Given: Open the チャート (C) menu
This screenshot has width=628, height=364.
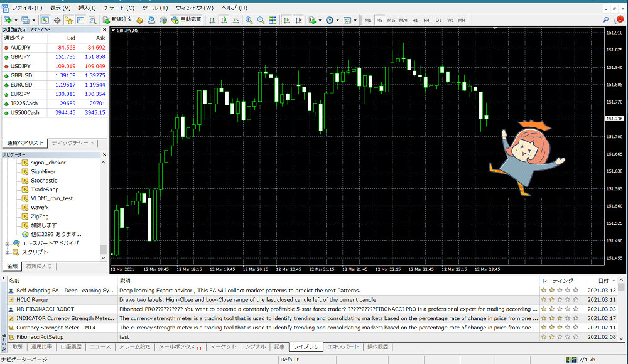Looking at the screenshot, I should (x=119, y=8).
